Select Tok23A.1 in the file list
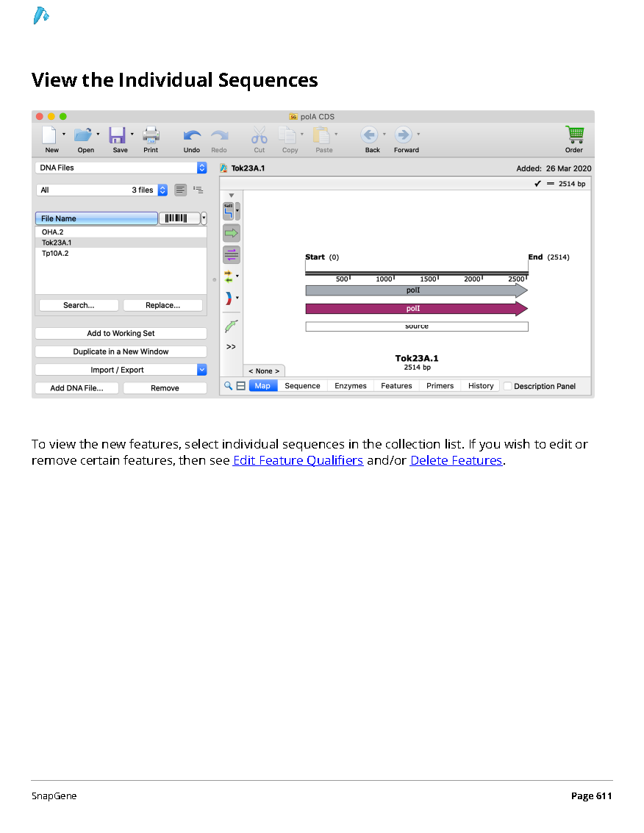The height and width of the screenshot is (833, 644). click(121, 243)
